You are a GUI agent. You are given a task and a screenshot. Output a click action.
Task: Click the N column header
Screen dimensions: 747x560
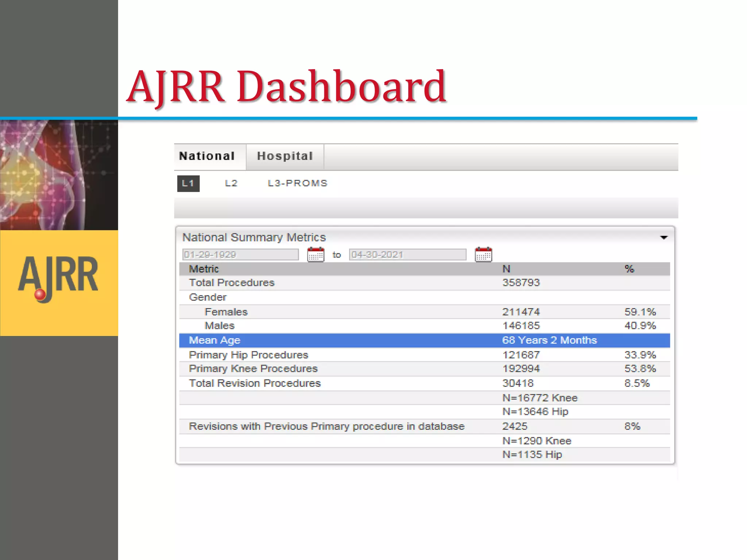(506, 269)
